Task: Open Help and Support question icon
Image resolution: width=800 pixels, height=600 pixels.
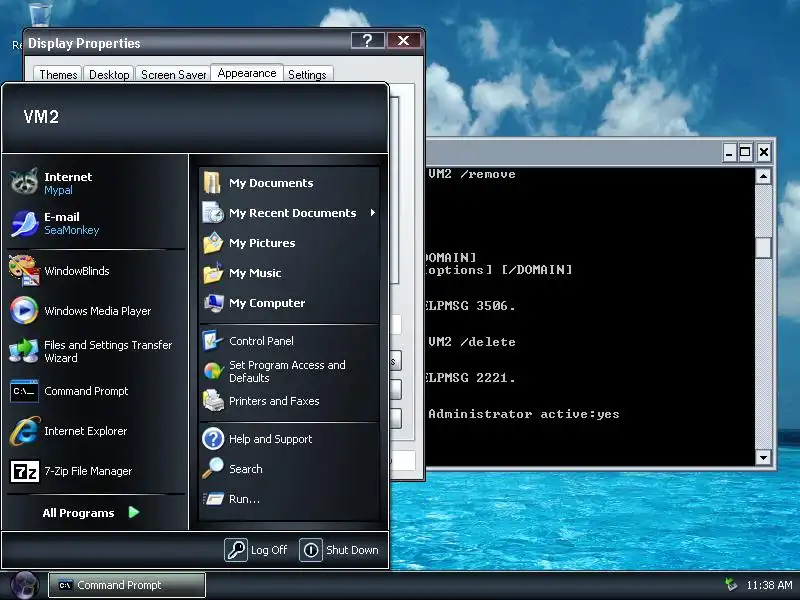Action: (213, 439)
